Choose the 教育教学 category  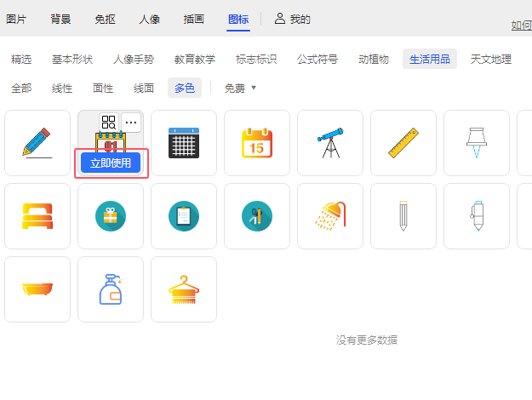(x=195, y=60)
